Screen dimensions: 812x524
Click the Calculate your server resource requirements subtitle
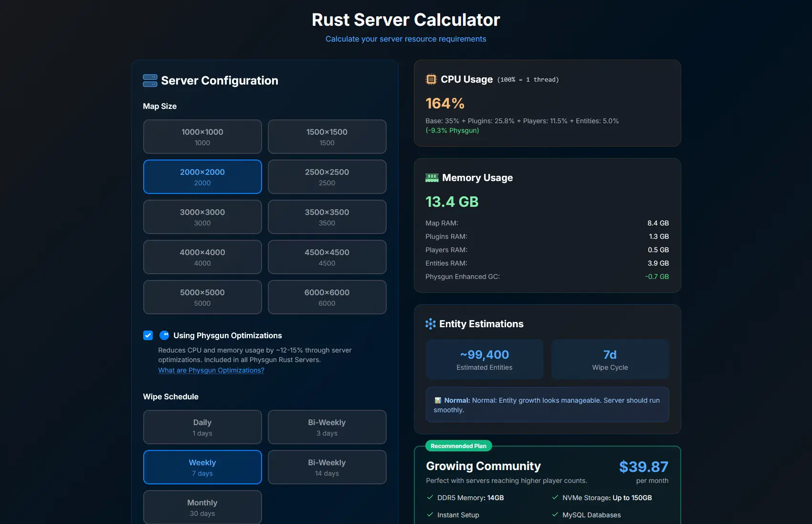[406, 39]
